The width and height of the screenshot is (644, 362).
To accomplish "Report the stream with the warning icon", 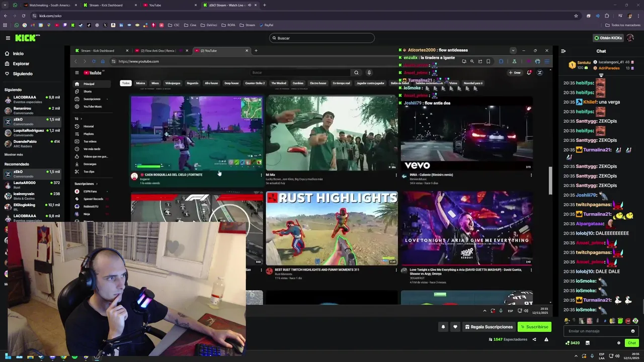I will coord(546,339).
